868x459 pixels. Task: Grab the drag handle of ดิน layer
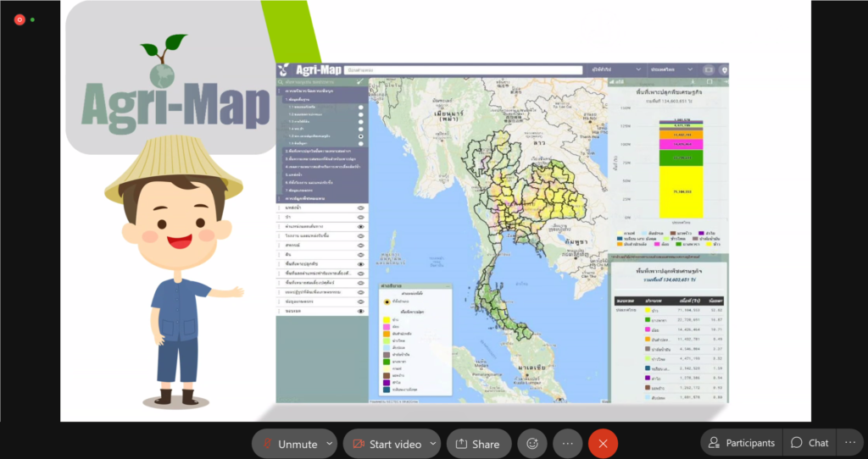(279, 254)
